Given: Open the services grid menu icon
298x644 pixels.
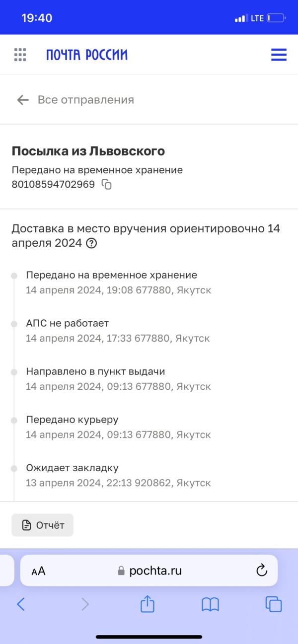Looking at the screenshot, I should point(20,55).
